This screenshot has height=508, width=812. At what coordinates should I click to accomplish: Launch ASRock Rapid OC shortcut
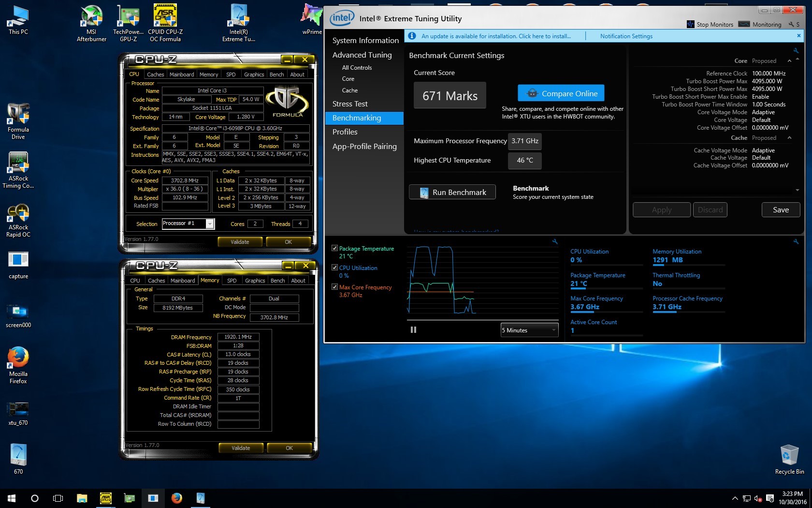pos(18,219)
